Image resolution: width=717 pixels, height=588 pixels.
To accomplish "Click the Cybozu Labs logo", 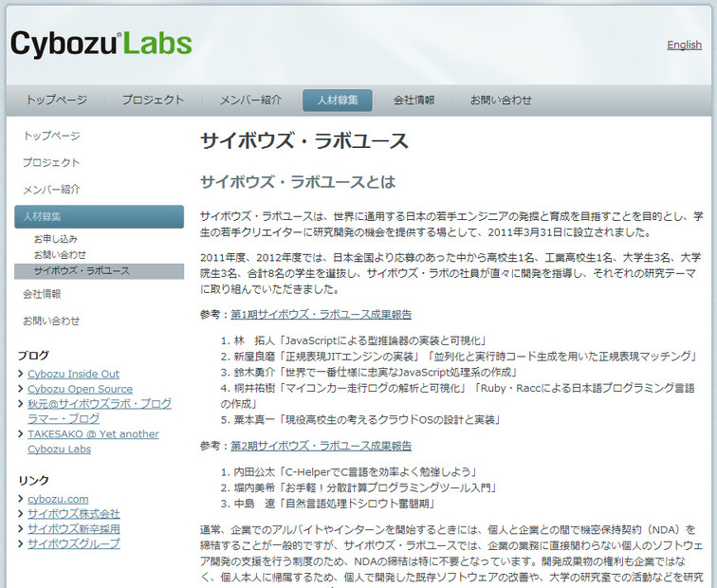I will click(x=101, y=45).
